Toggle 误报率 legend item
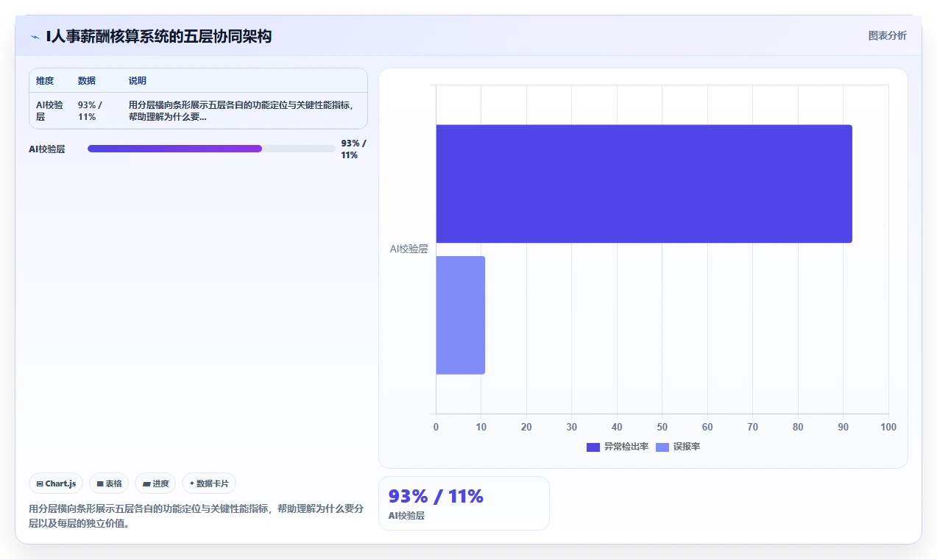The height and width of the screenshot is (560, 937). click(x=678, y=447)
